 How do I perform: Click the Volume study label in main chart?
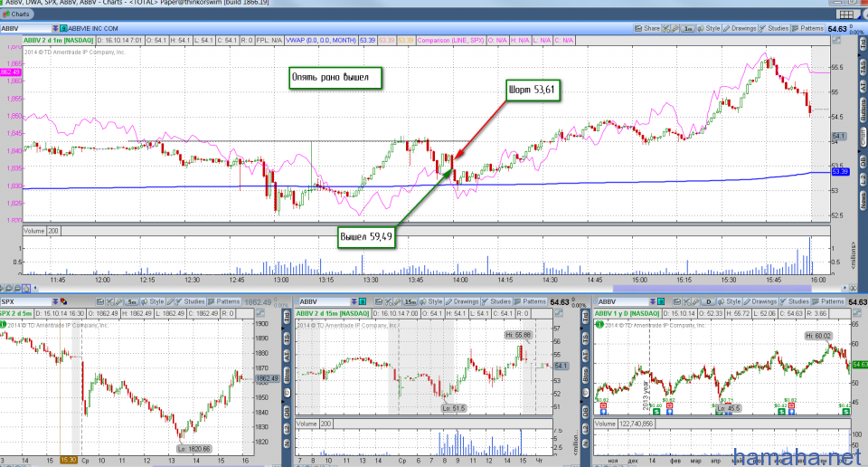pyautogui.click(x=33, y=231)
